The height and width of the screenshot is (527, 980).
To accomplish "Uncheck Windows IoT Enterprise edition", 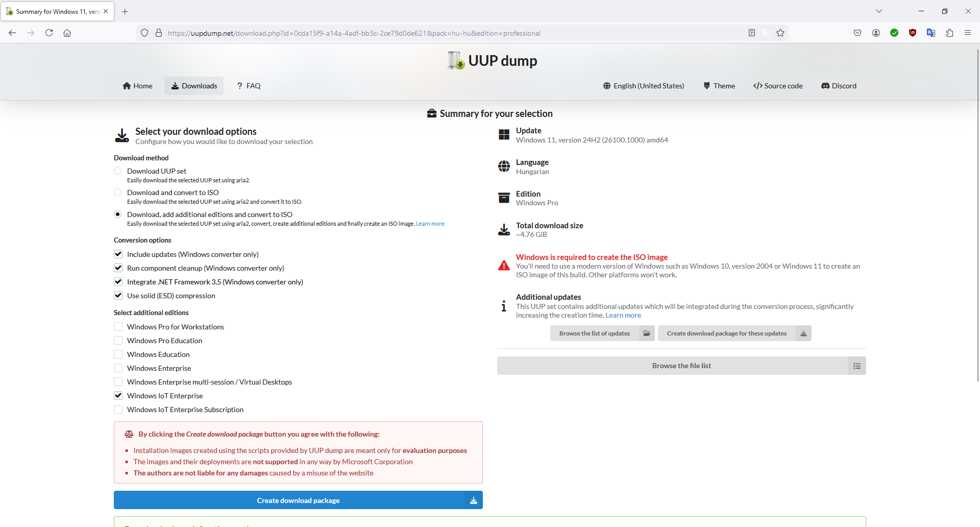I will click(118, 396).
